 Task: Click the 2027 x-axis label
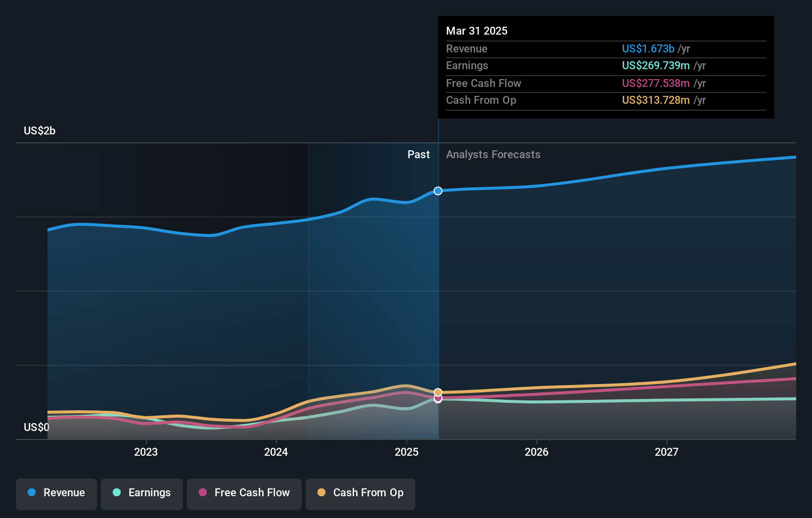tap(667, 452)
